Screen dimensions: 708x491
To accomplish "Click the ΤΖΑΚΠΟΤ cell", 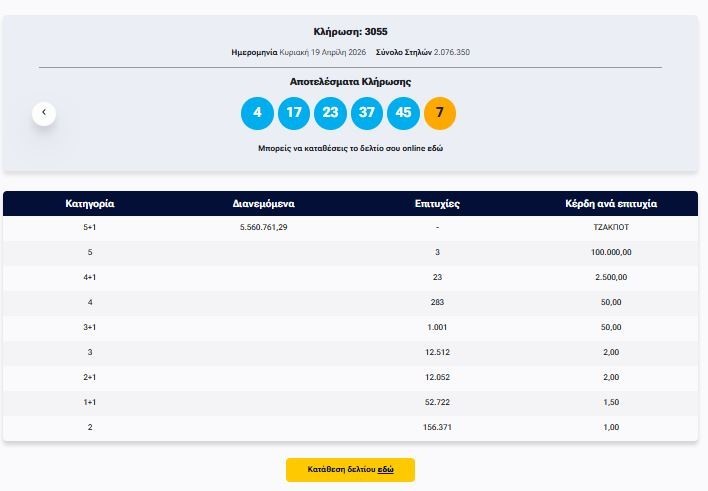I will pyautogui.click(x=611, y=228).
